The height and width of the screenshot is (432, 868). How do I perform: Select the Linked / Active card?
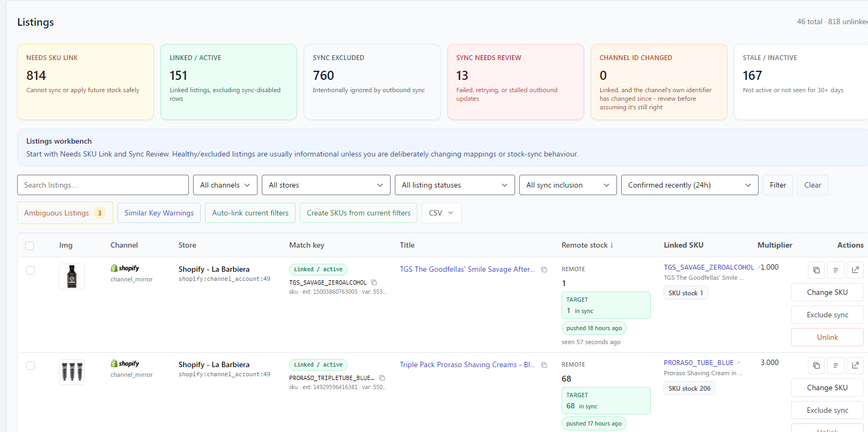[x=229, y=82]
